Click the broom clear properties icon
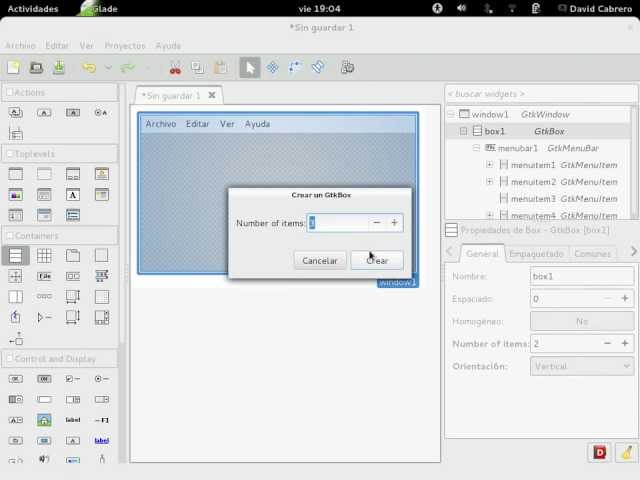The height and width of the screenshot is (480, 640). point(627,452)
